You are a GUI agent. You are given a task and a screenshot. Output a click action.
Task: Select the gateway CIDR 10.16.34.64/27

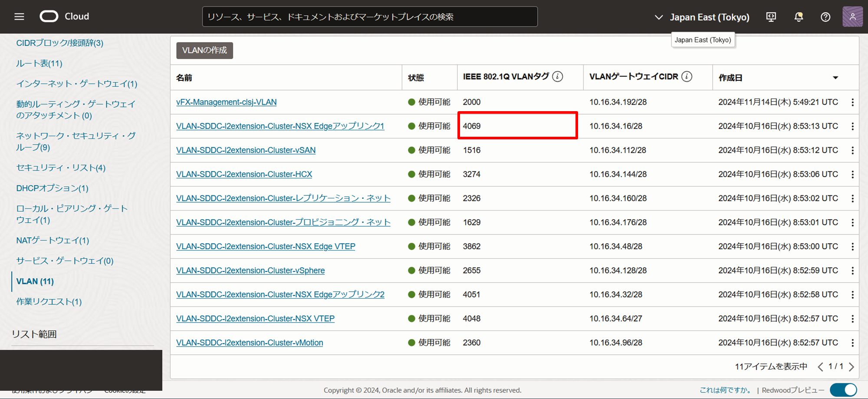click(616, 319)
